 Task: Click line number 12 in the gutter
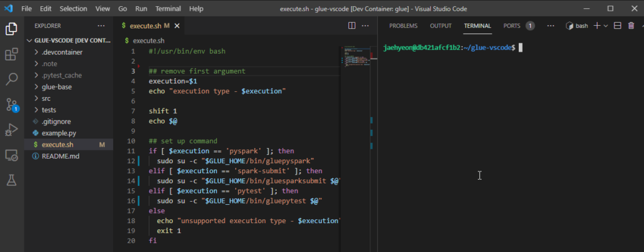pos(131,161)
